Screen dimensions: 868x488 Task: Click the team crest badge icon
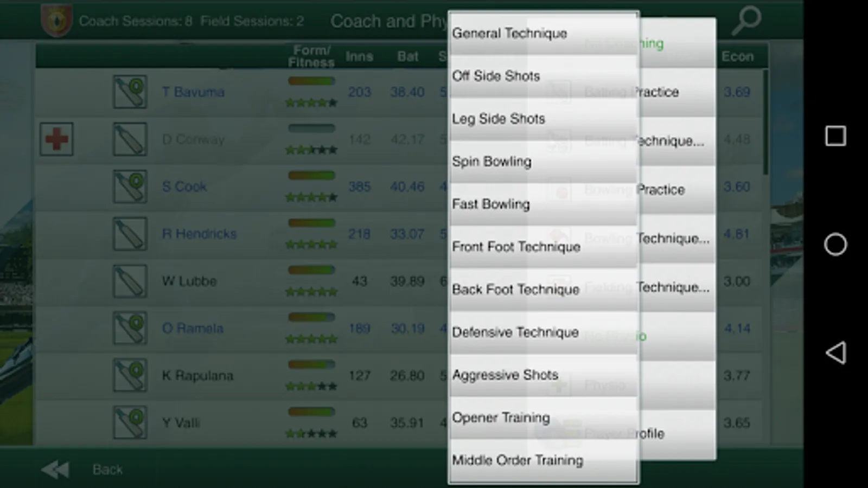pos(56,21)
